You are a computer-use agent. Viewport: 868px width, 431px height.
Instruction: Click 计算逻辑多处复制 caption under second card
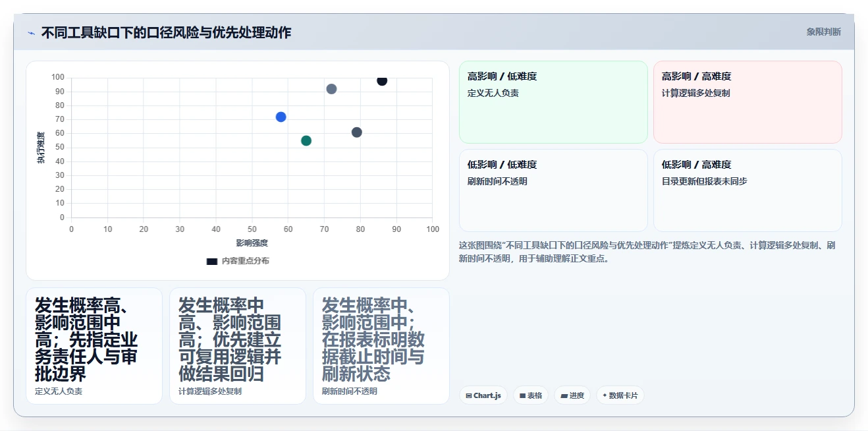coord(210,391)
